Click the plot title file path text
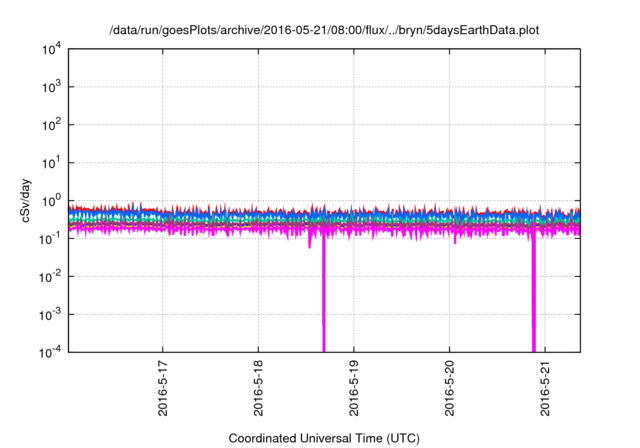 [x=324, y=30]
